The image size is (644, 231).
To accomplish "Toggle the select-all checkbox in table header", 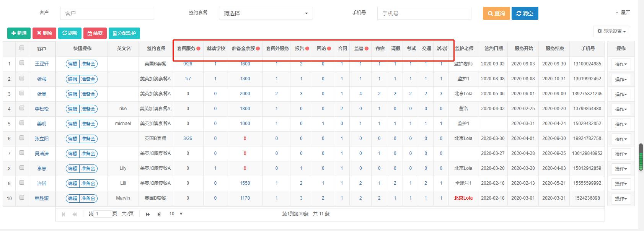I will (22, 48).
